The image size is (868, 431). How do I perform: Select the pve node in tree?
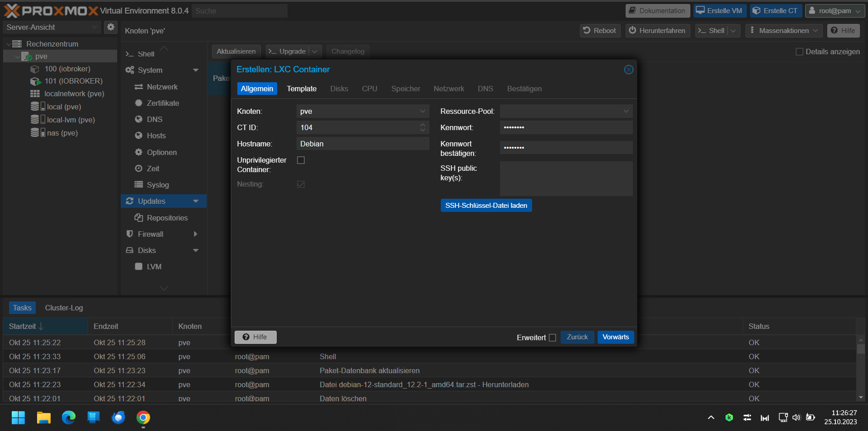[41, 56]
